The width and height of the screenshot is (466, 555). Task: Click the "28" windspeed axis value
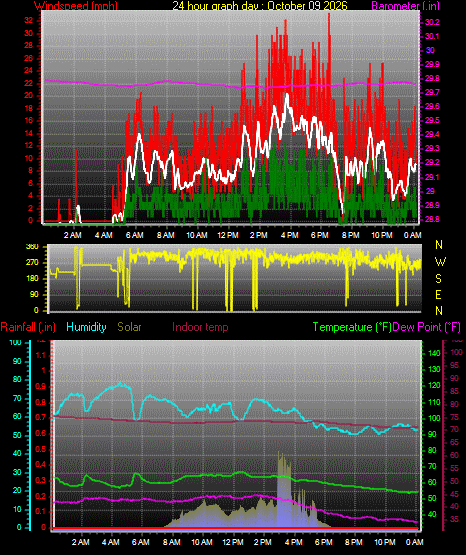[x=28, y=46]
